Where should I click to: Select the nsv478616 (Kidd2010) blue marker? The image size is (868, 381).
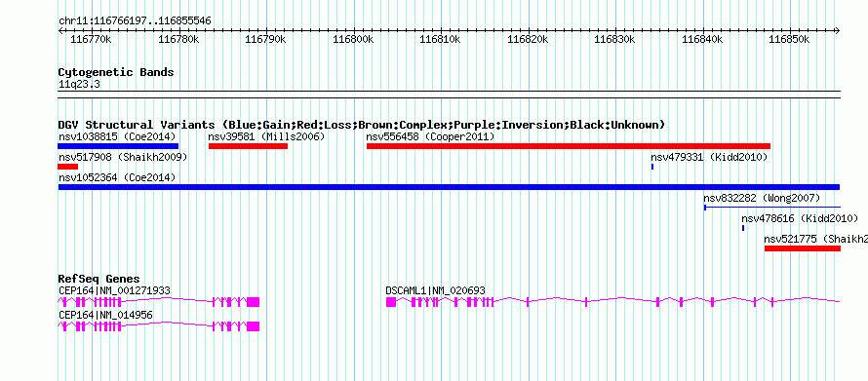point(743,228)
